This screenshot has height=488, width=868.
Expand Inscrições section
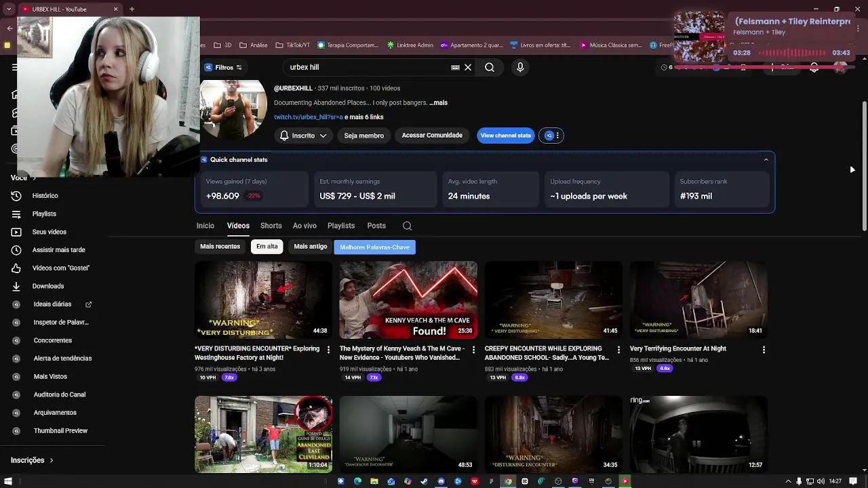tap(32, 460)
